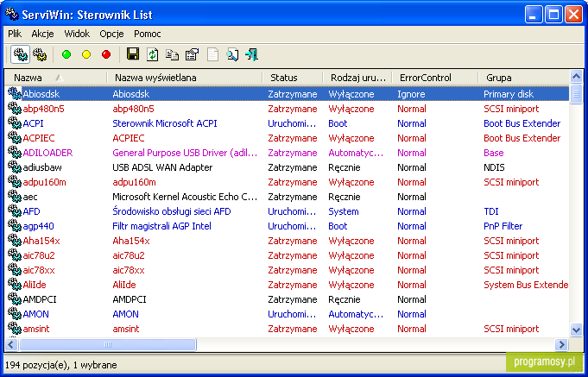Sort by the Rodzaj uru... column header
588x377 pixels.
click(x=357, y=78)
